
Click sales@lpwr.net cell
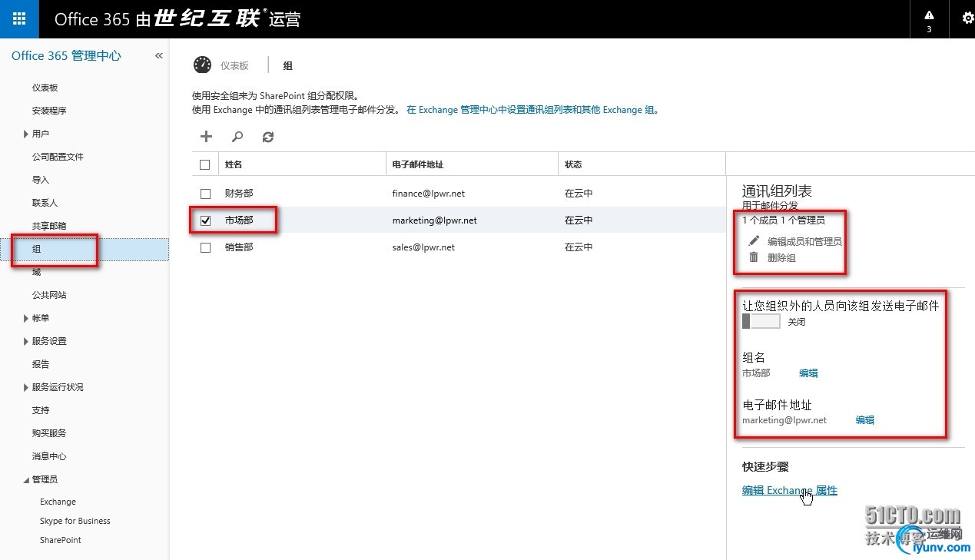coord(423,247)
